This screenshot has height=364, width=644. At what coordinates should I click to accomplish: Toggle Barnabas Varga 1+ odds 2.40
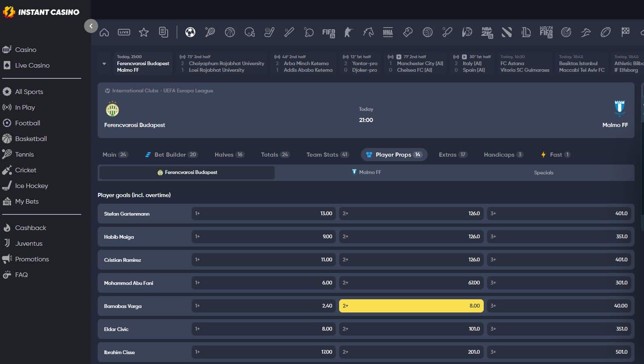(x=263, y=306)
